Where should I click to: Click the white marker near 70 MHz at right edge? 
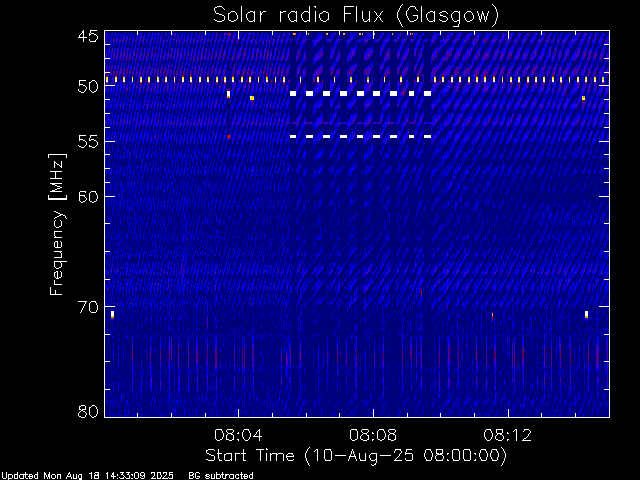pyautogui.click(x=586, y=314)
